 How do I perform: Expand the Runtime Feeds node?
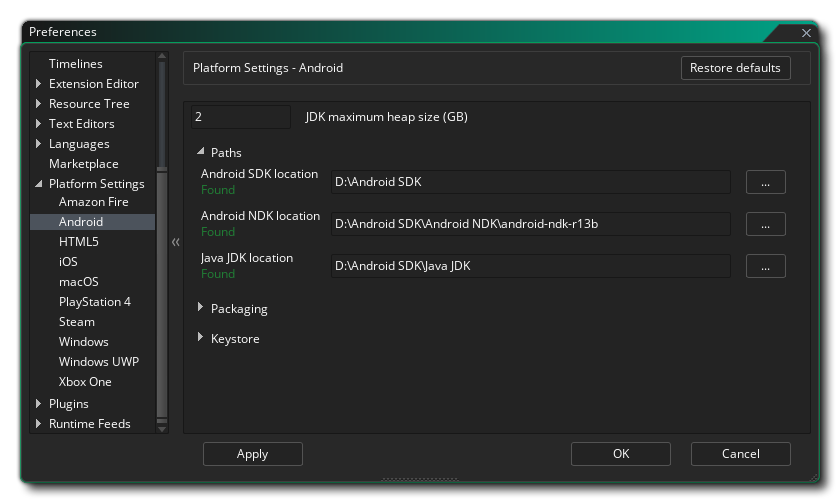pos(38,423)
